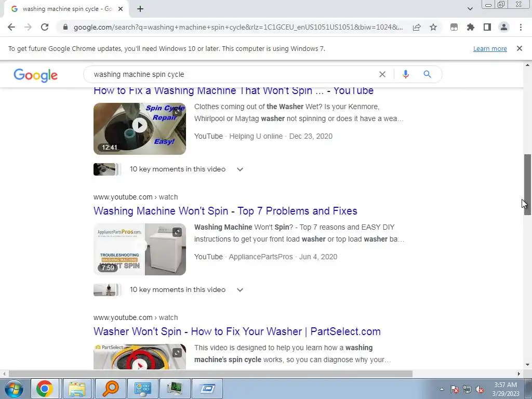Play the PartSelect video thumbnail
Screen dimensions: 532x399
[140, 357]
